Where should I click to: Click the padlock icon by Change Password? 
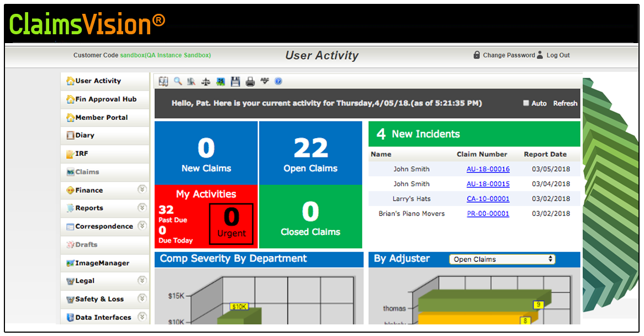(477, 55)
